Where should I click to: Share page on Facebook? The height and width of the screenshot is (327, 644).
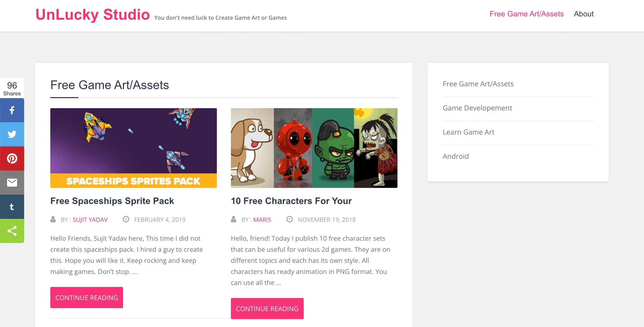[12, 110]
